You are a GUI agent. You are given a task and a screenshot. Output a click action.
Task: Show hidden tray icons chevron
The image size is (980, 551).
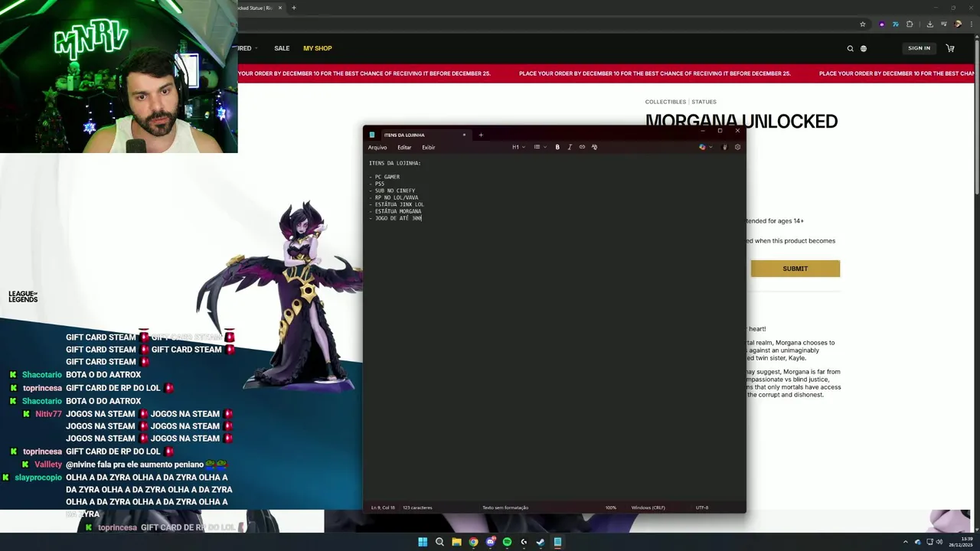pos(906,542)
